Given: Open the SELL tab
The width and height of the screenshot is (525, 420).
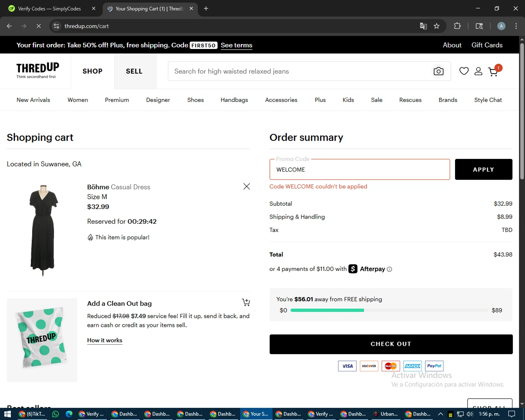Looking at the screenshot, I should coord(134,71).
